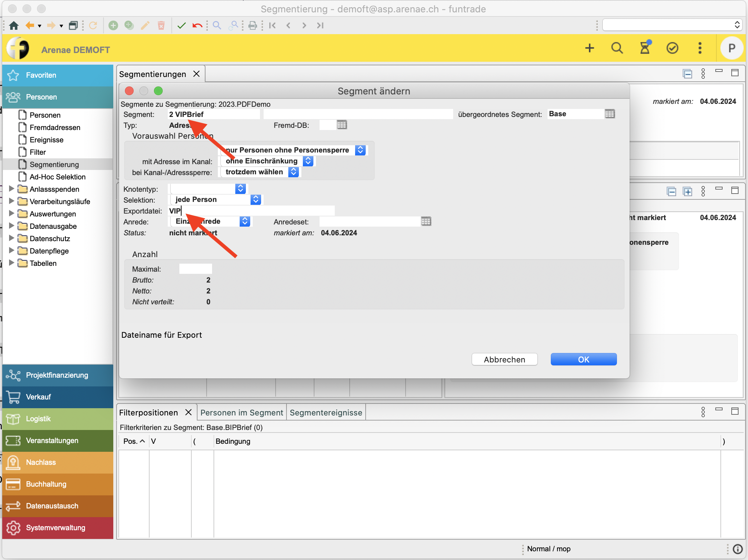Open the hourglass pending tasks icon
Screen dimensions: 748x560
click(645, 48)
